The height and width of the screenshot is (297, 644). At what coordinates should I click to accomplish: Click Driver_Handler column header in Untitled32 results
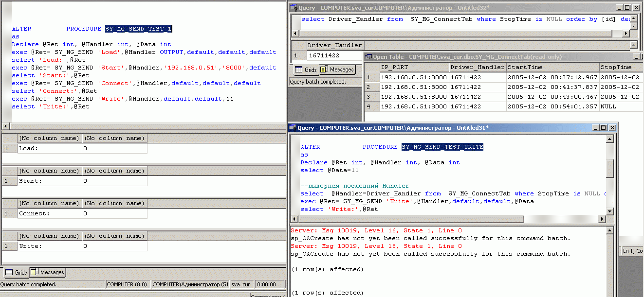[x=335, y=45]
